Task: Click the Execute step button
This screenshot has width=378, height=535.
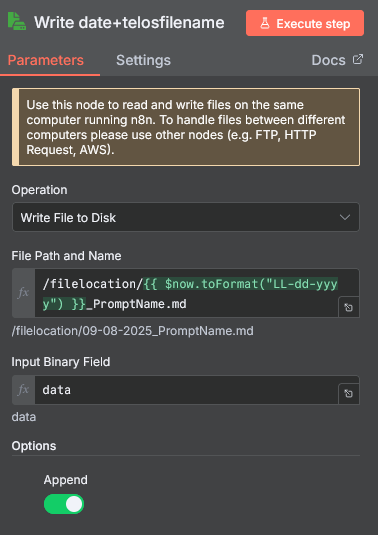Action: pos(305,23)
